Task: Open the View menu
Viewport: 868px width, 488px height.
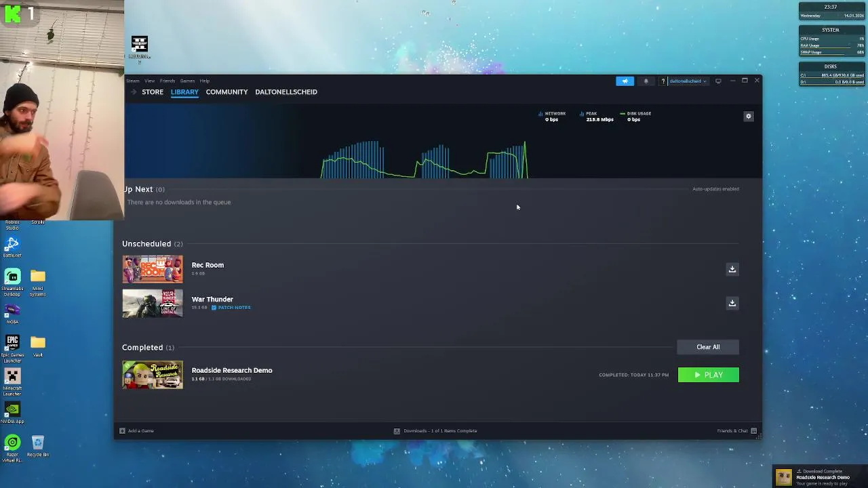Action: pos(149,81)
